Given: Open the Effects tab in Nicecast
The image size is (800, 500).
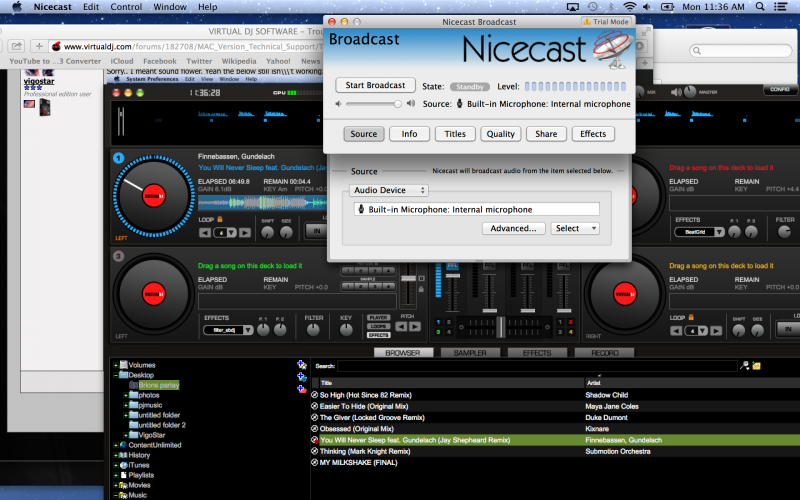Looking at the screenshot, I should point(593,134).
